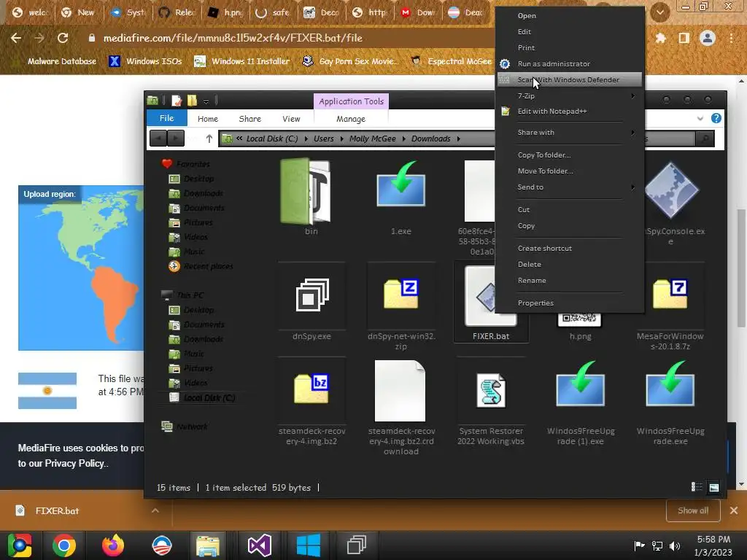The height and width of the screenshot is (560, 747).
Task: Open Firefox from the taskbar
Action: (x=113, y=545)
